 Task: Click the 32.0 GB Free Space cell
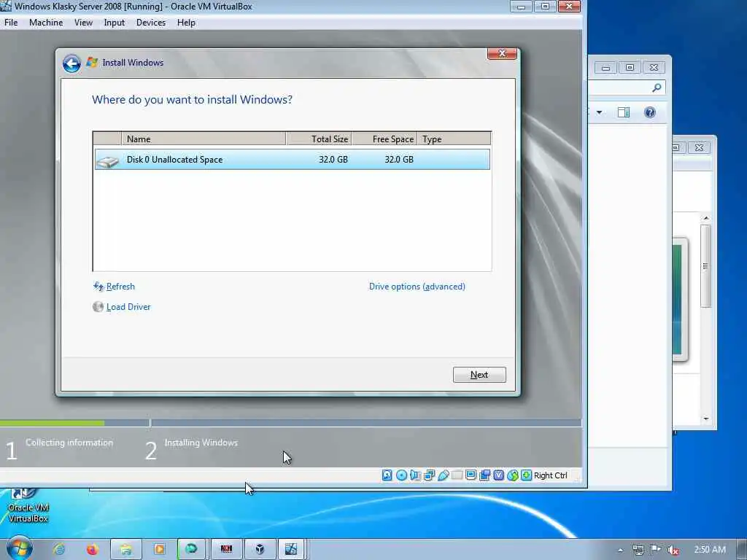[399, 160]
